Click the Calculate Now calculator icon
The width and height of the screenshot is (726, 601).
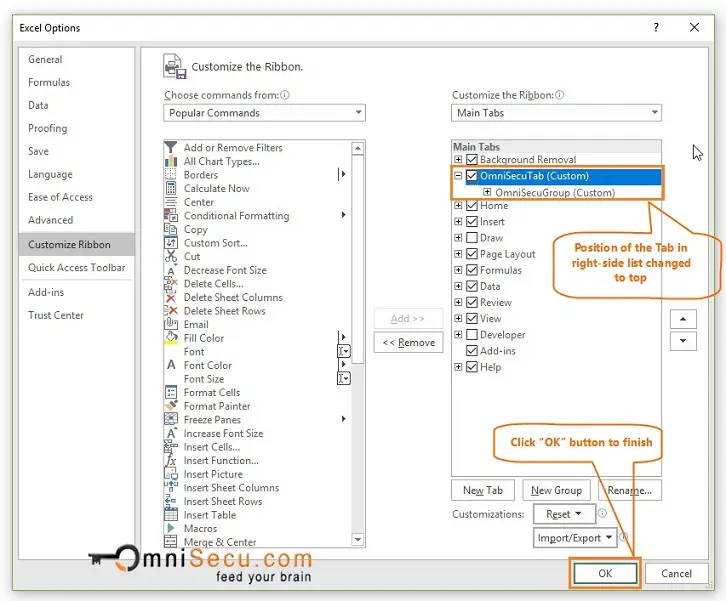click(171, 188)
